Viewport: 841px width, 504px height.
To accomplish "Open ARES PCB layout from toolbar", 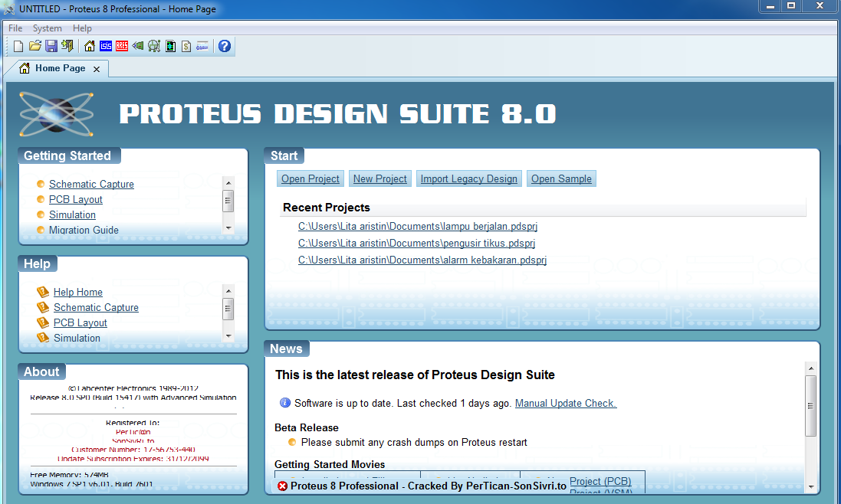I will pyautogui.click(x=122, y=46).
